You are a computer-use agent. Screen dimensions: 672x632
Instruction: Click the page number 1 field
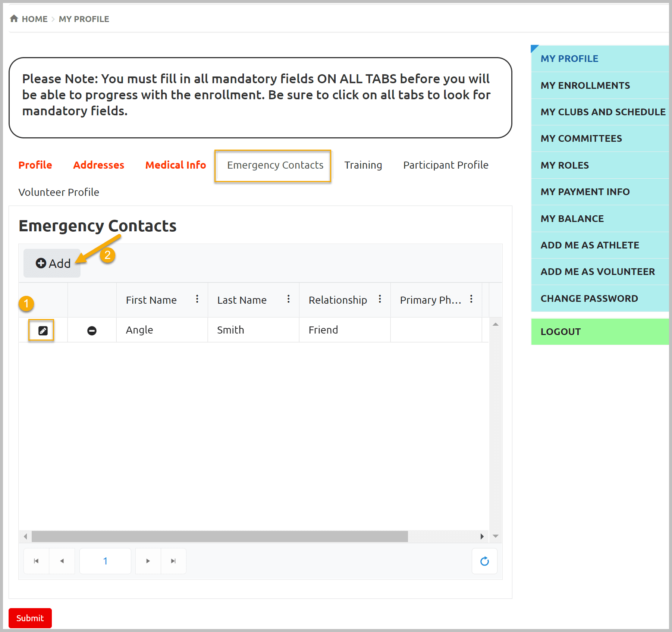105,561
